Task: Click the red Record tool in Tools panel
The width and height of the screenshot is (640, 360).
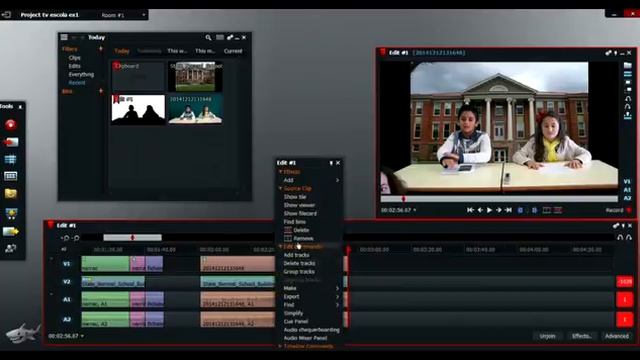Action: 11,124
